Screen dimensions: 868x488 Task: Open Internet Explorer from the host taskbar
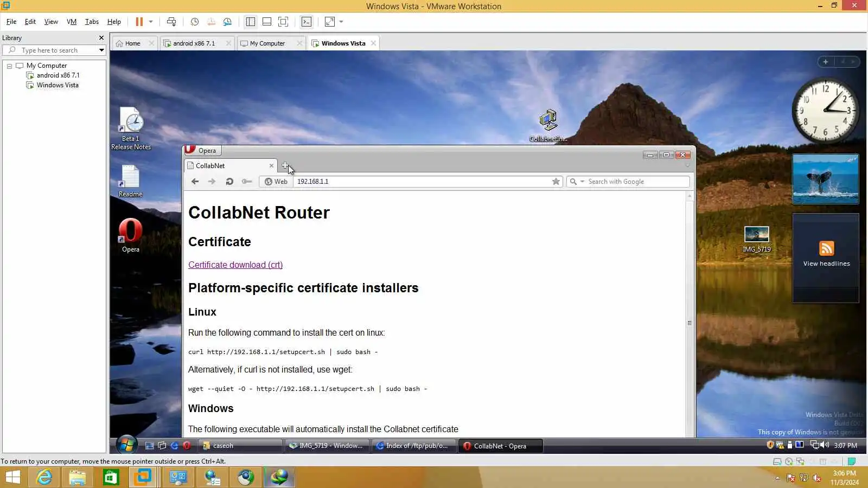(44, 478)
